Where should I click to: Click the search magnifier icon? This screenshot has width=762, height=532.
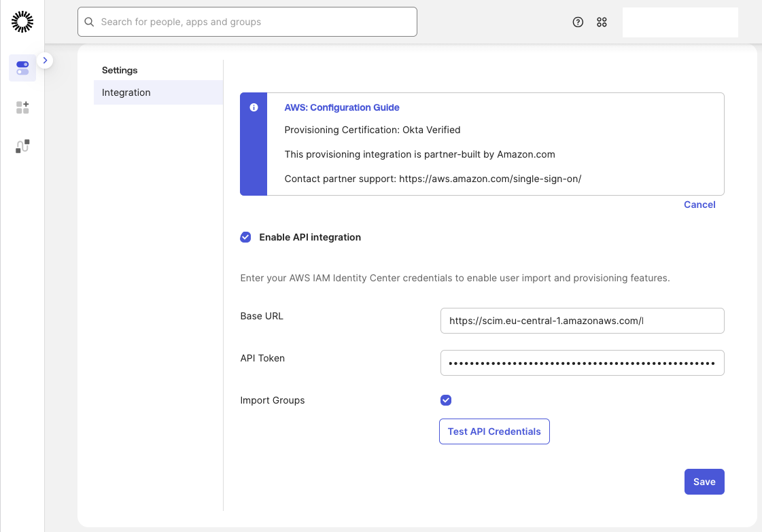click(89, 22)
